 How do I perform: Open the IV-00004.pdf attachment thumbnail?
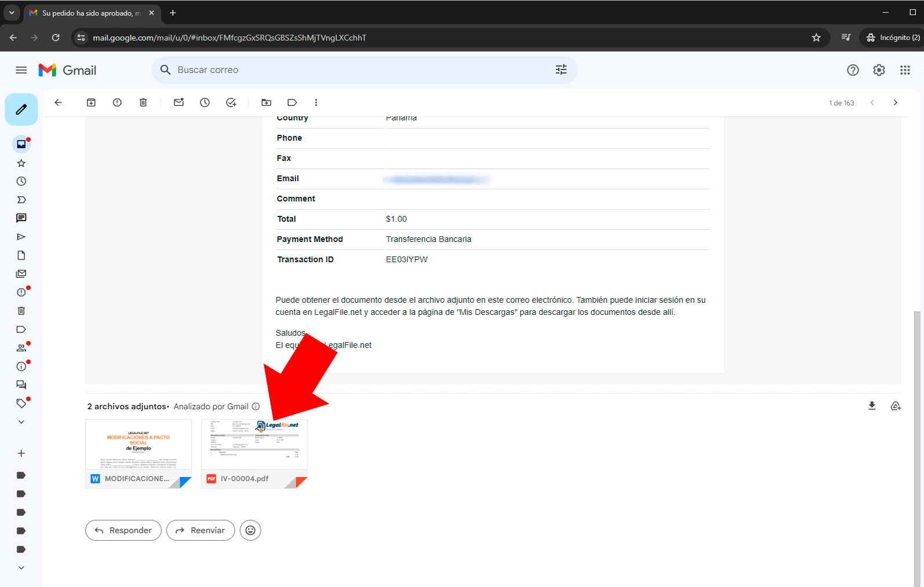[x=254, y=446]
